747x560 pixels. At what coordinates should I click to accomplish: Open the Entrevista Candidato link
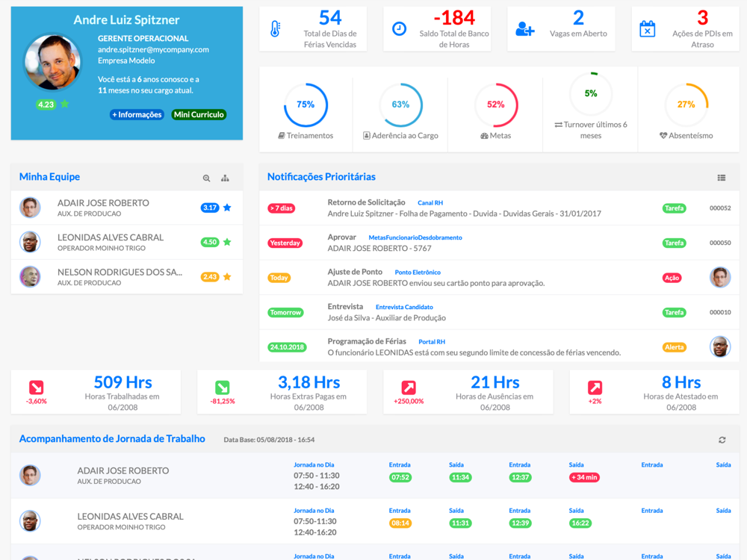404,307
